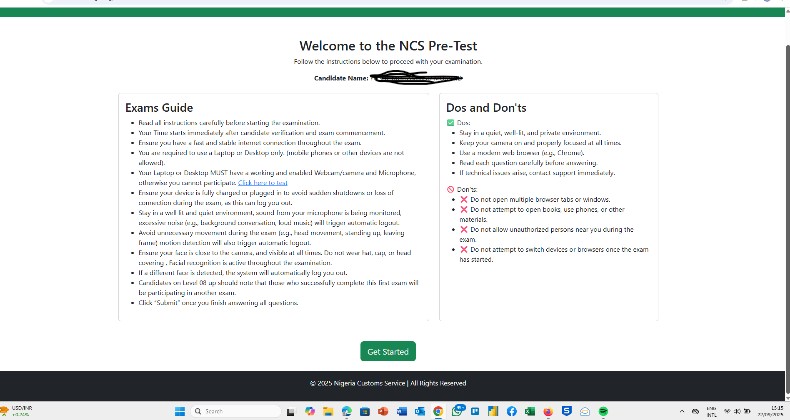Click 'Follow the instructions below' subtitle text

point(388,61)
